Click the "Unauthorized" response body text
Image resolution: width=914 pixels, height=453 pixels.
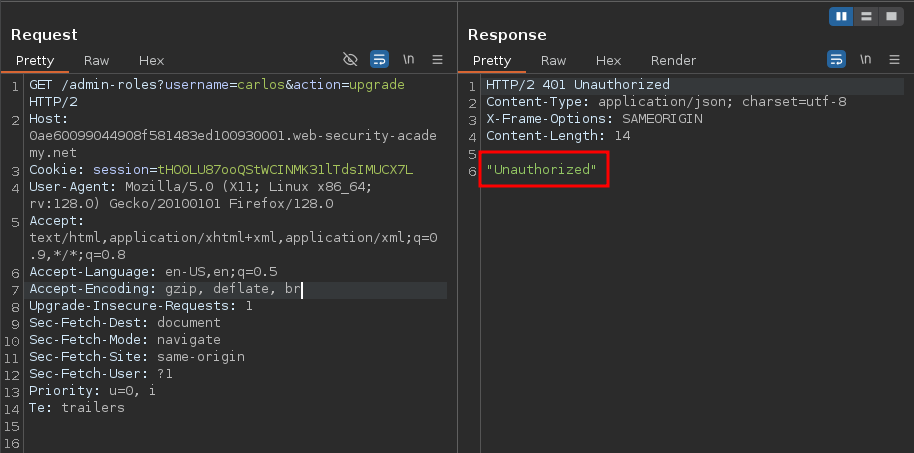pos(541,170)
